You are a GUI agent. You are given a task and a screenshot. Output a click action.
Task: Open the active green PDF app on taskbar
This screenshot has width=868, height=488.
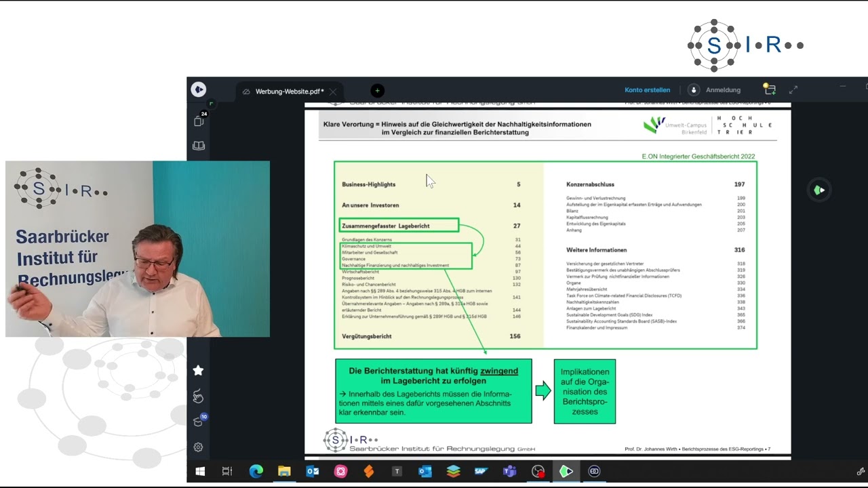(x=566, y=471)
